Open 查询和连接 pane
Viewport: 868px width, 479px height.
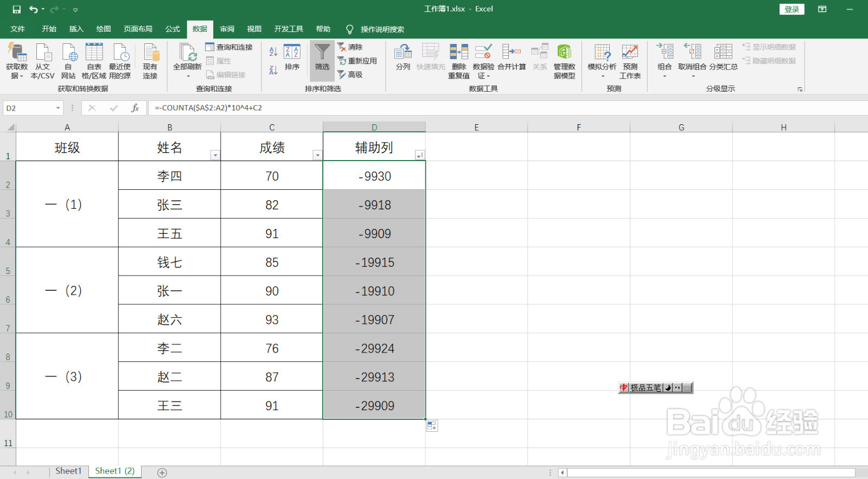coord(229,47)
